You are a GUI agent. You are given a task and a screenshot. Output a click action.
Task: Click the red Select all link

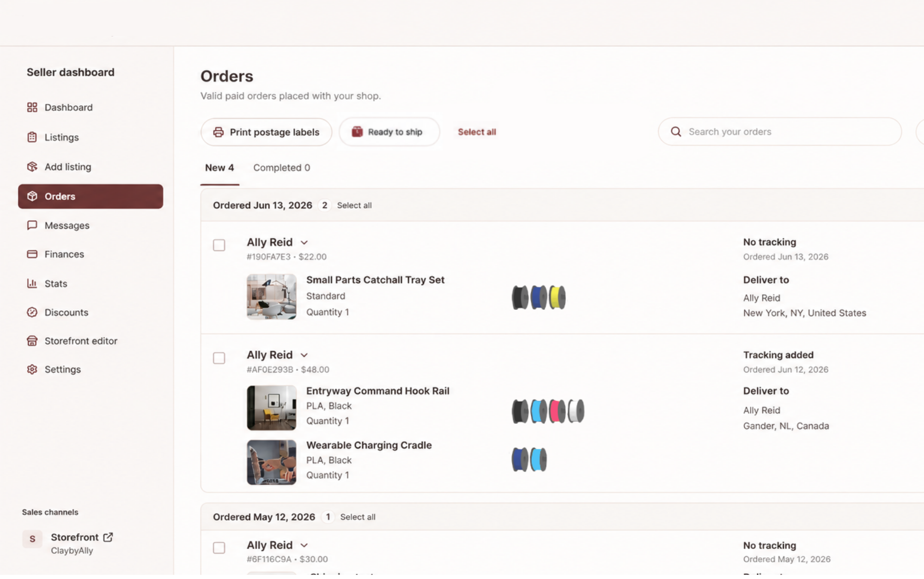coord(477,132)
